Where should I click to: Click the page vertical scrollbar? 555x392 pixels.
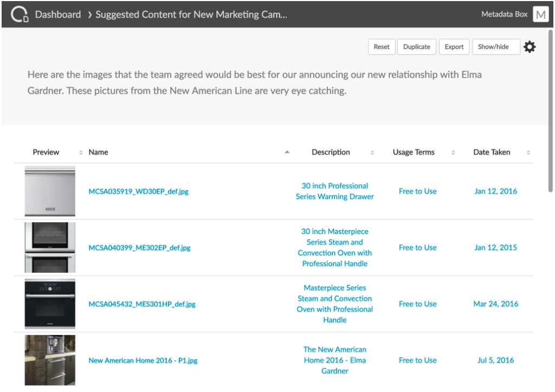[551, 108]
